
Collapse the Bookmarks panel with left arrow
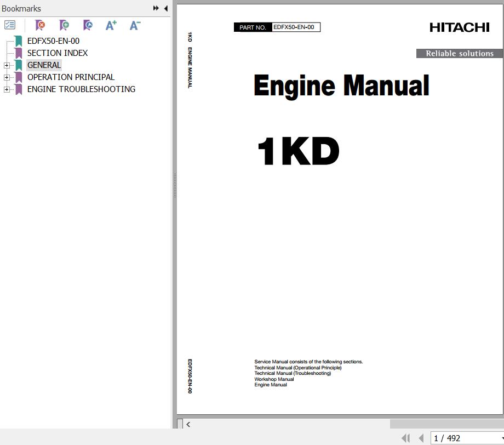pos(166,8)
